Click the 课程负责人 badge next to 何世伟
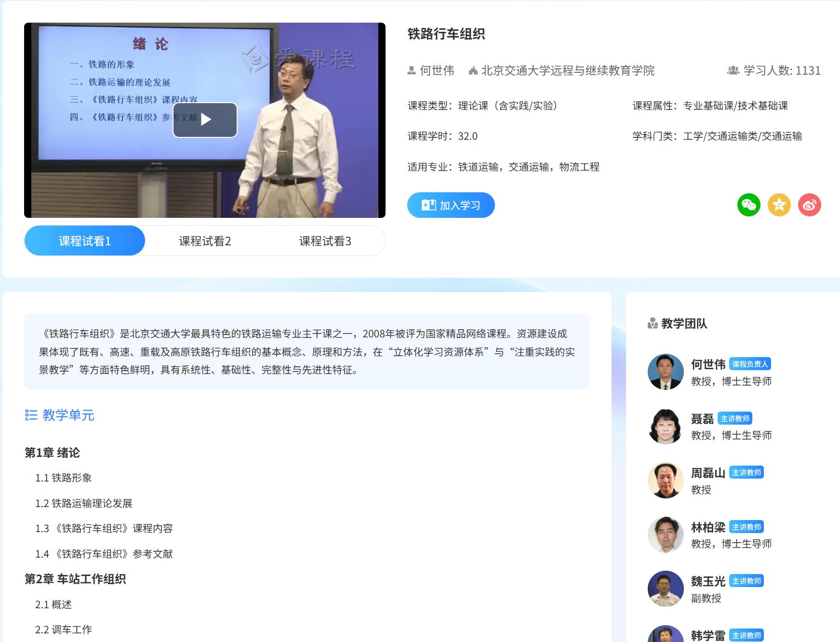The height and width of the screenshot is (642, 840). [750, 364]
